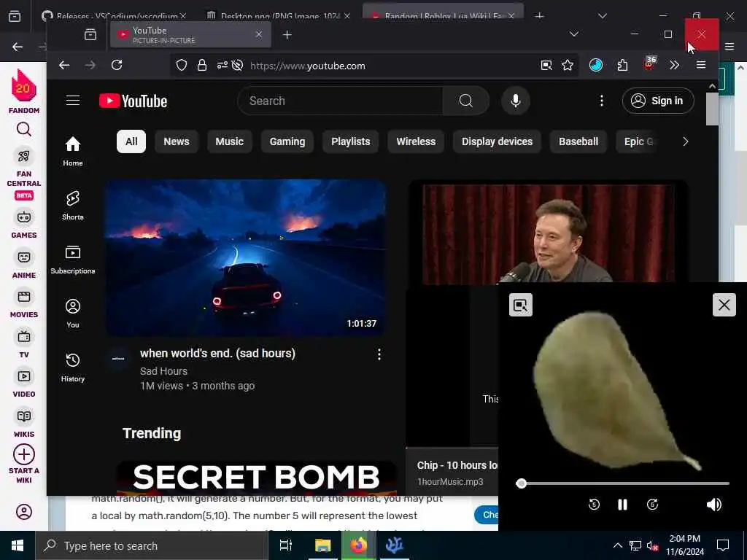Open Windows Start menu
Viewport: 747px width, 560px height.
pyautogui.click(x=18, y=545)
